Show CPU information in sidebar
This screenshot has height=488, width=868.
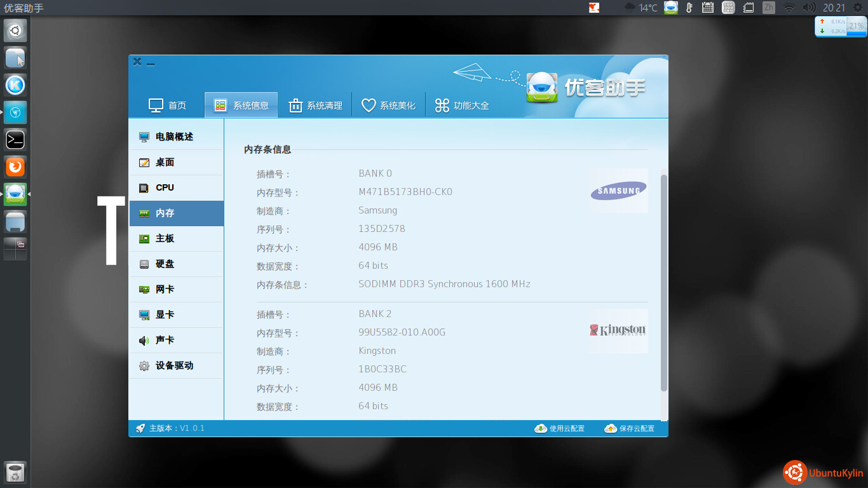(x=165, y=187)
